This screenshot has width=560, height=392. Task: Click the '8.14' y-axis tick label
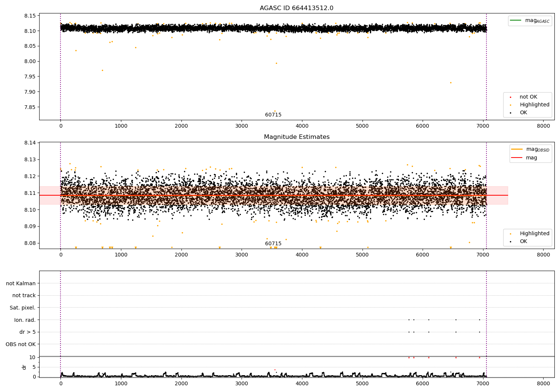30,143
